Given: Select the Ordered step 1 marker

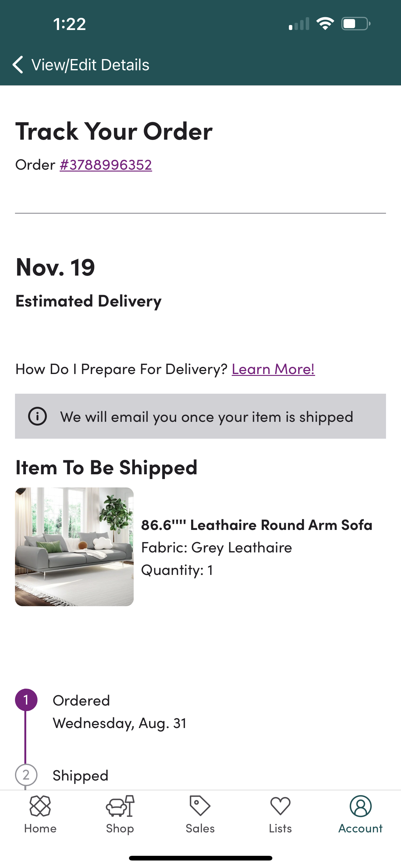Looking at the screenshot, I should (26, 700).
